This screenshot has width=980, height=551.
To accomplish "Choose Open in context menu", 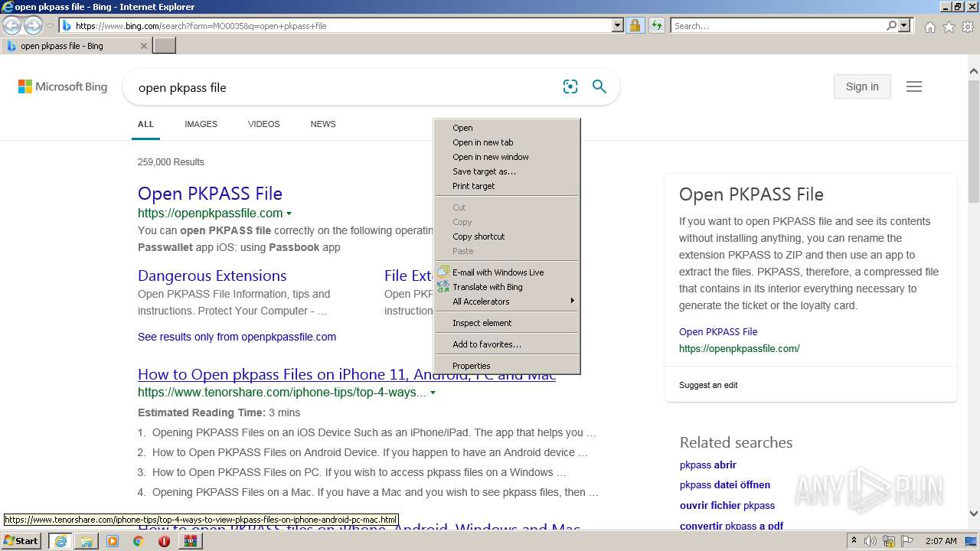I will [x=507, y=128].
